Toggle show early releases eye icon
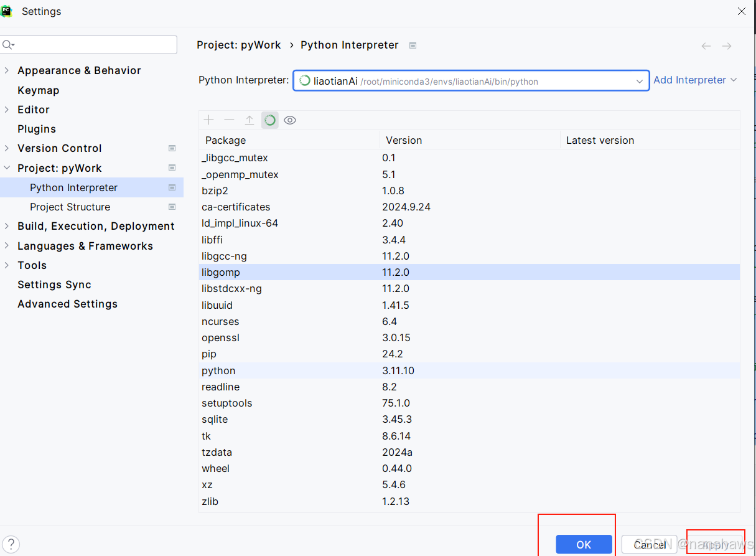The height and width of the screenshot is (556, 756). click(x=290, y=120)
